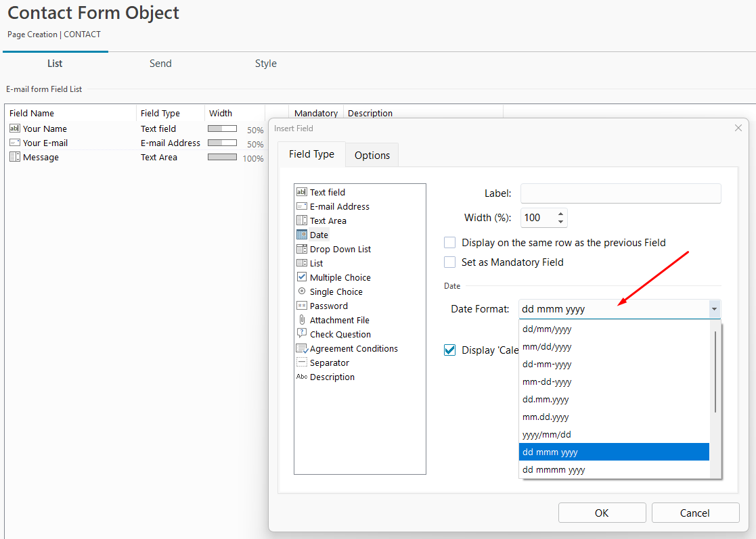Select the Your Name field row
This screenshot has height=539, width=756.
point(137,128)
